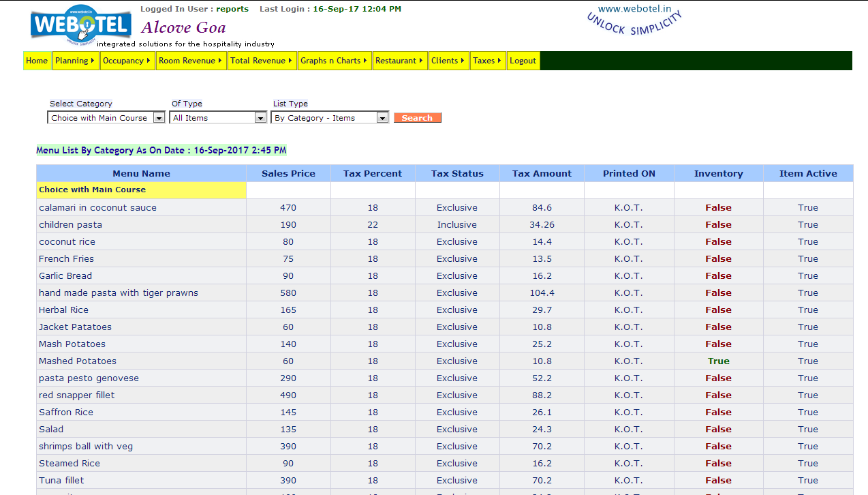Open the Room Revenue menu
868x495 pixels.
point(191,61)
